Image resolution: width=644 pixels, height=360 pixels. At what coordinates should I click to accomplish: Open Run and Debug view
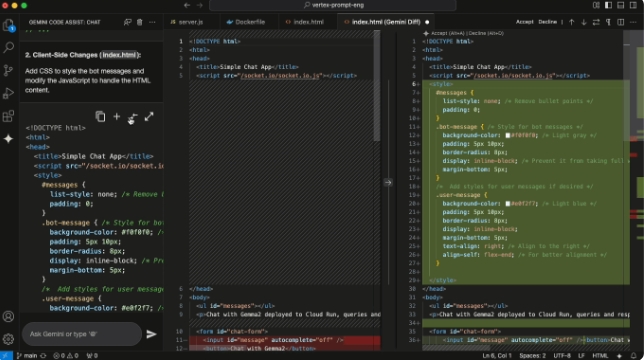8,93
